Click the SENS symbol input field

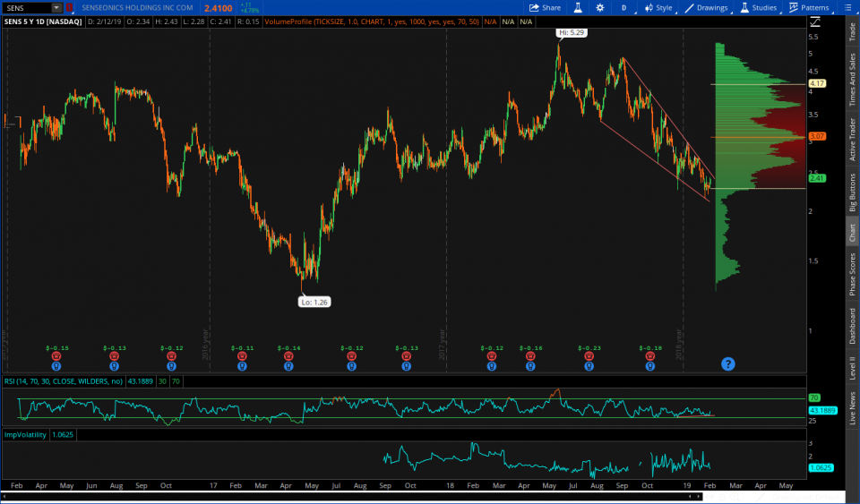(x=28, y=8)
